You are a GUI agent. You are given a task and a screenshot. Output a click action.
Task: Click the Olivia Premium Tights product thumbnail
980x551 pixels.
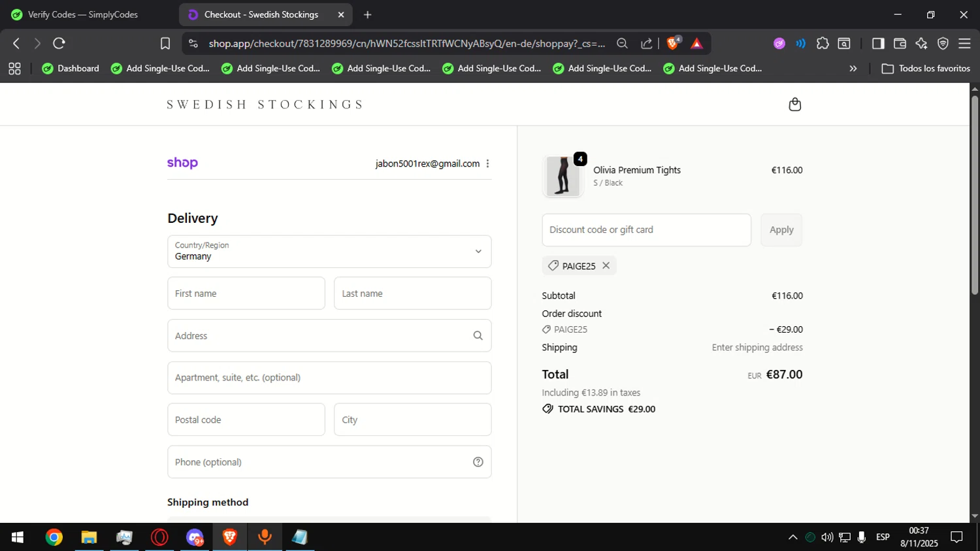[563, 176]
